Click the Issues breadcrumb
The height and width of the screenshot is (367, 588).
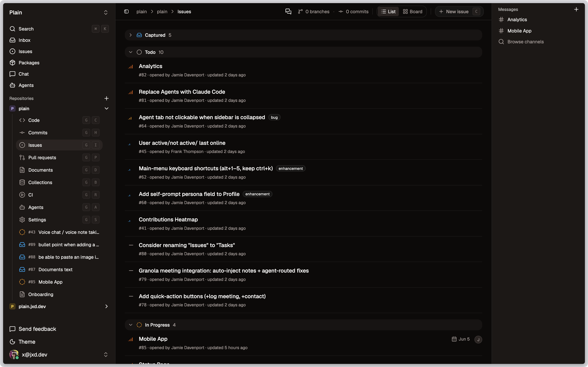[184, 12]
